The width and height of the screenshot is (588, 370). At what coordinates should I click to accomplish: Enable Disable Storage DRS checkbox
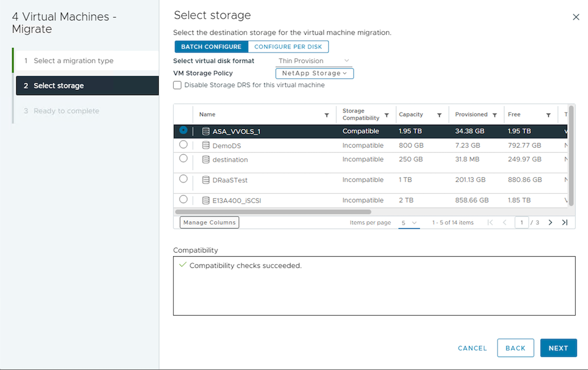[177, 85]
